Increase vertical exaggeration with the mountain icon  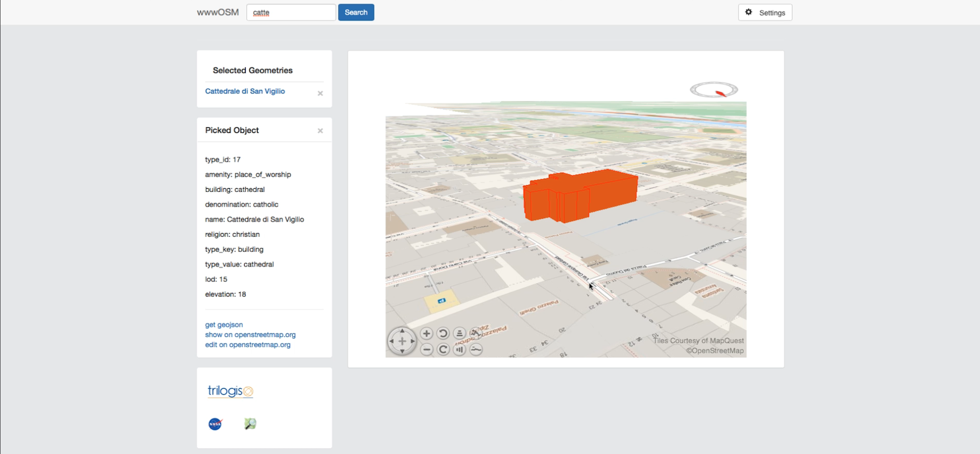[476, 333]
